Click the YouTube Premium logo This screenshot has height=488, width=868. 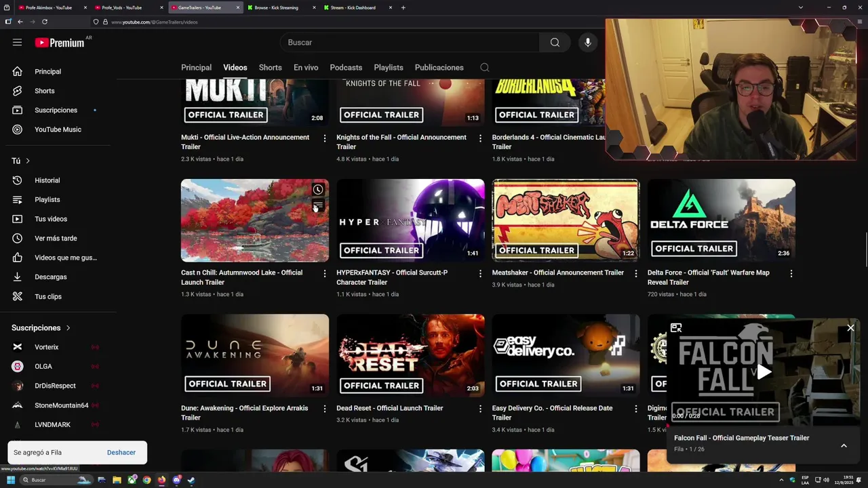click(60, 43)
